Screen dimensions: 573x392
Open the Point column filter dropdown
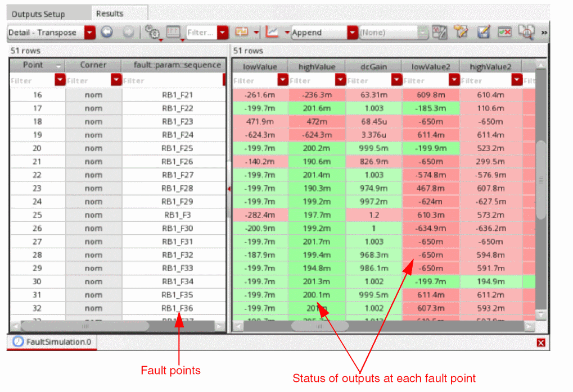point(60,80)
